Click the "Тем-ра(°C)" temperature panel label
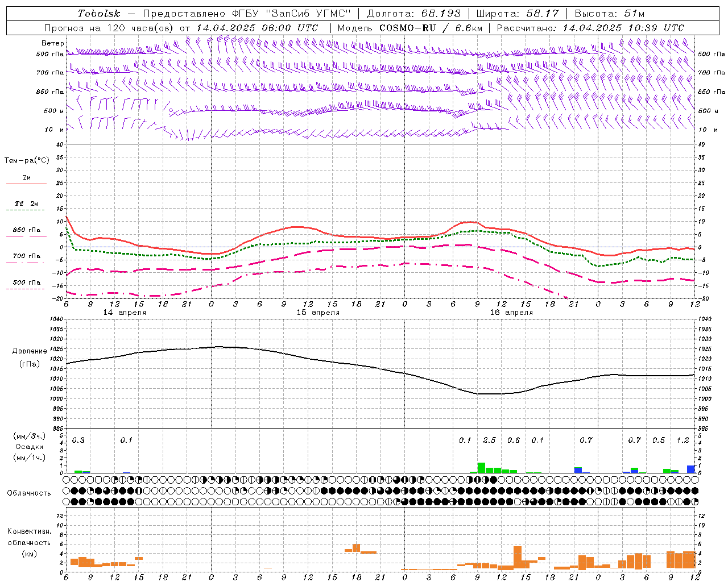Image resolution: width=728 pixels, height=582 pixels. [x=27, y=161]
